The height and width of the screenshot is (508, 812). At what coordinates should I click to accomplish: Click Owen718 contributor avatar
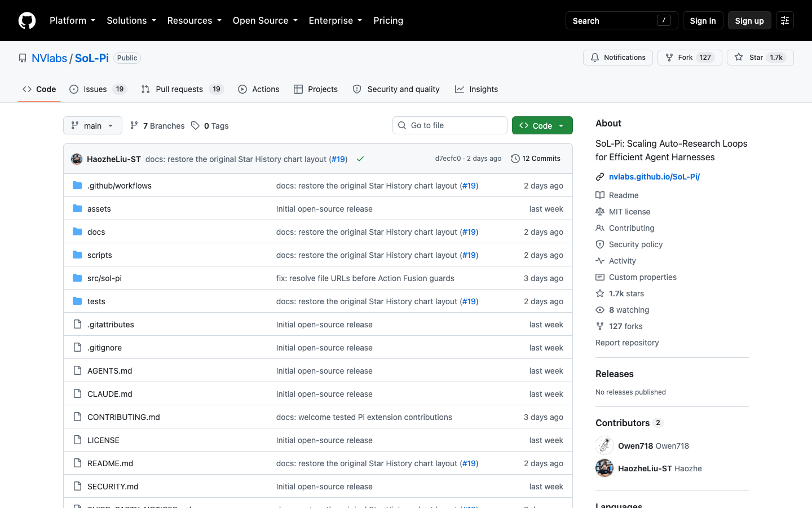tap(604, 445)
